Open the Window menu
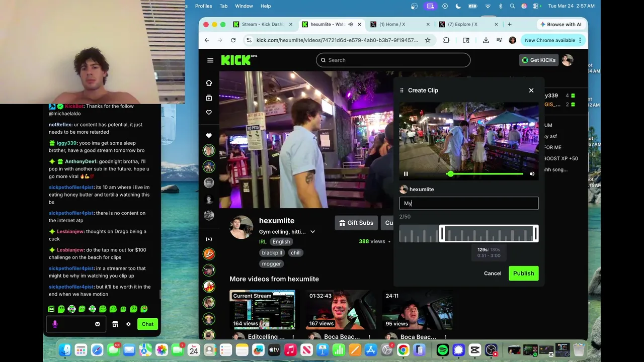Viewport: 644px width, 362px height. coord(244,6)
